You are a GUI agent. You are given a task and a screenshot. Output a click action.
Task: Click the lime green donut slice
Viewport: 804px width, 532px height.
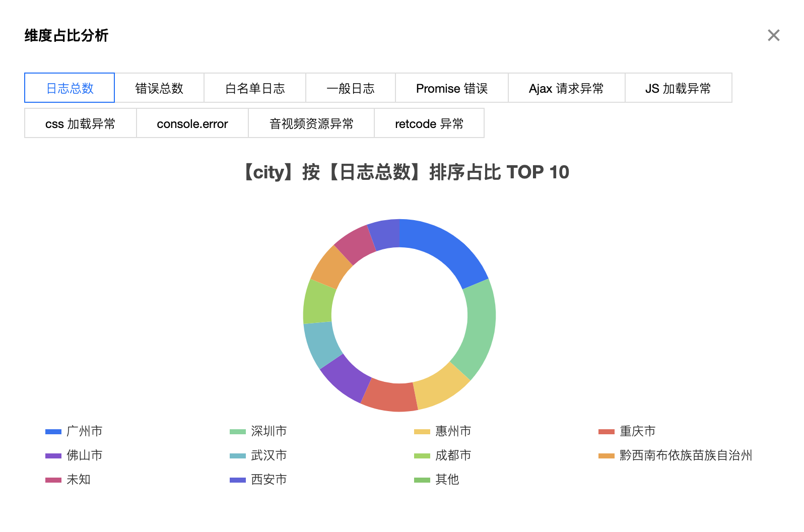click(318, 302)
